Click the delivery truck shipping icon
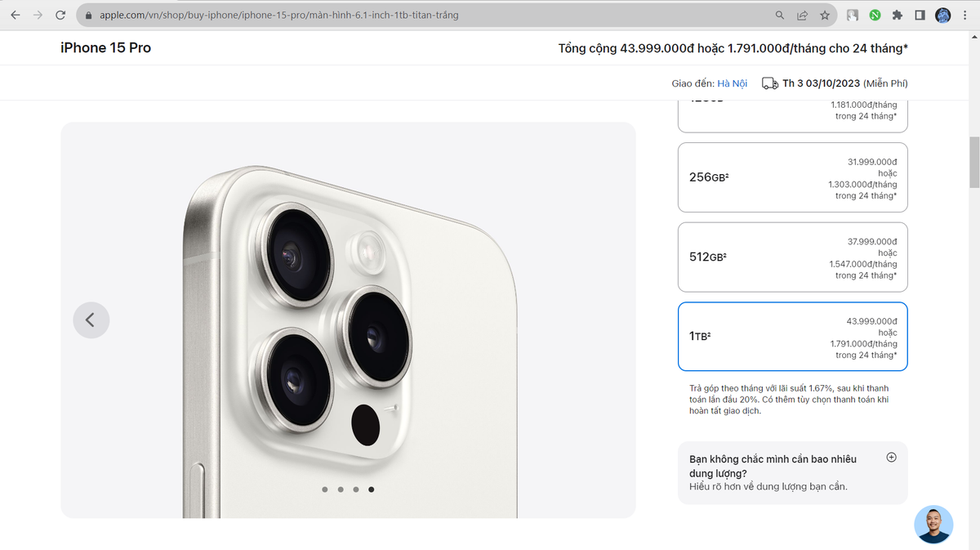The image size is (980, 550). point(768,83)
